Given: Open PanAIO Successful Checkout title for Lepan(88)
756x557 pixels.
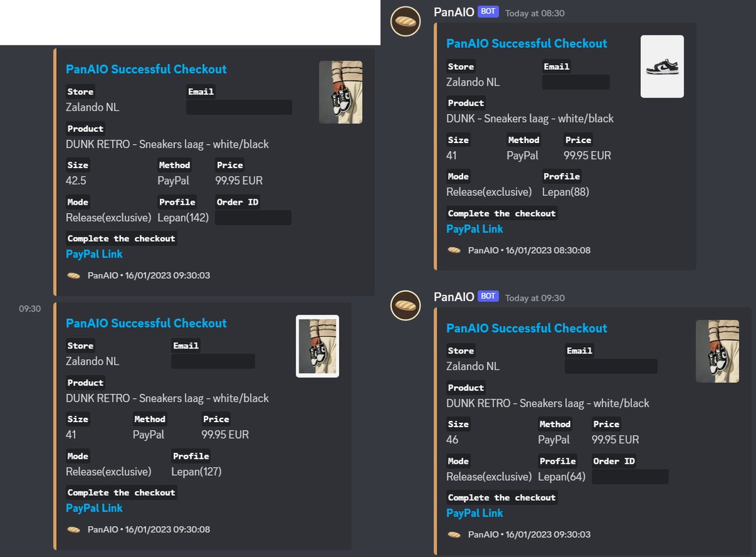Looking at the screenshot, I should (527, 43).
